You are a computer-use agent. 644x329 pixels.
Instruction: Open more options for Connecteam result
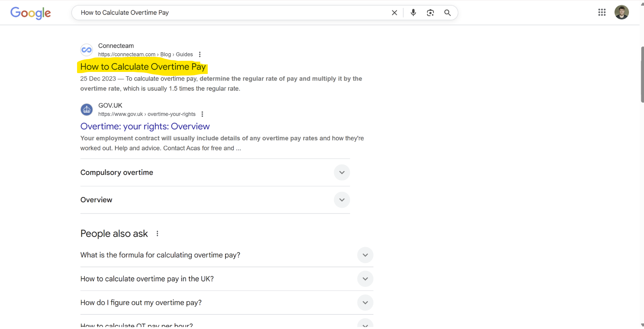(x=200, y=54)
